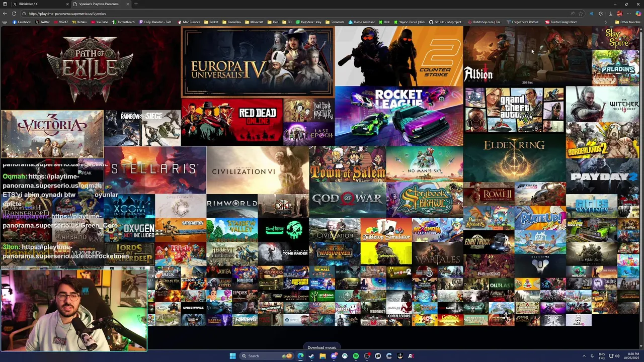Show hidden system tray icons chevron
Viewport: 644px width, 362px height.
(584, 356)
